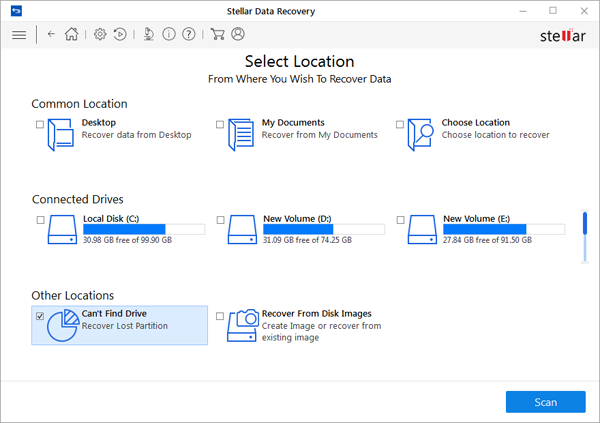
Task: Click the New Volume (D:) drive icon
Action: 242,230
